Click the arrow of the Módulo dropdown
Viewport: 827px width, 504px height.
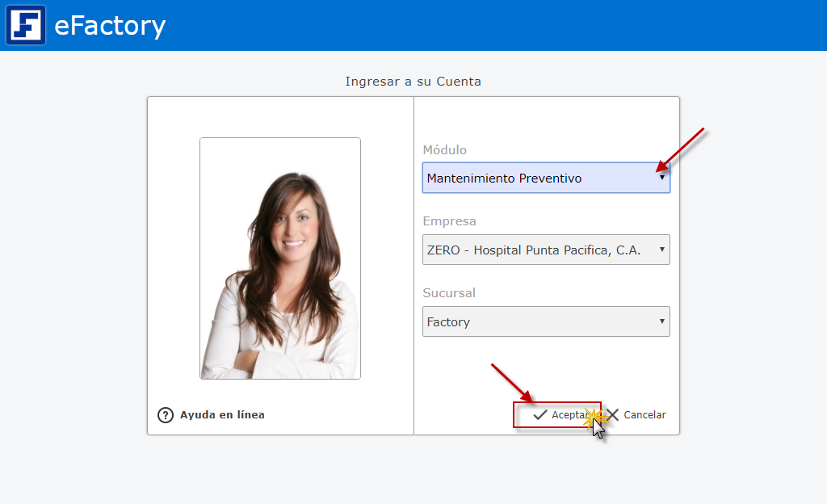click(662, 178)
